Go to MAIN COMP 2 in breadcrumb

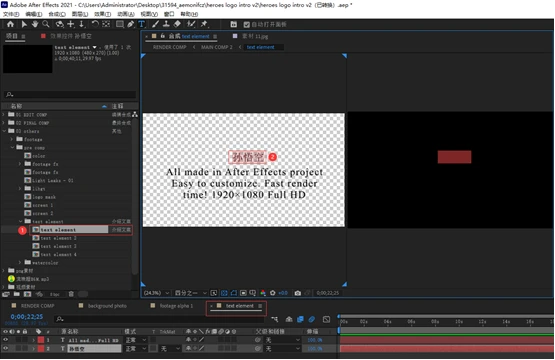coord(217,47)
